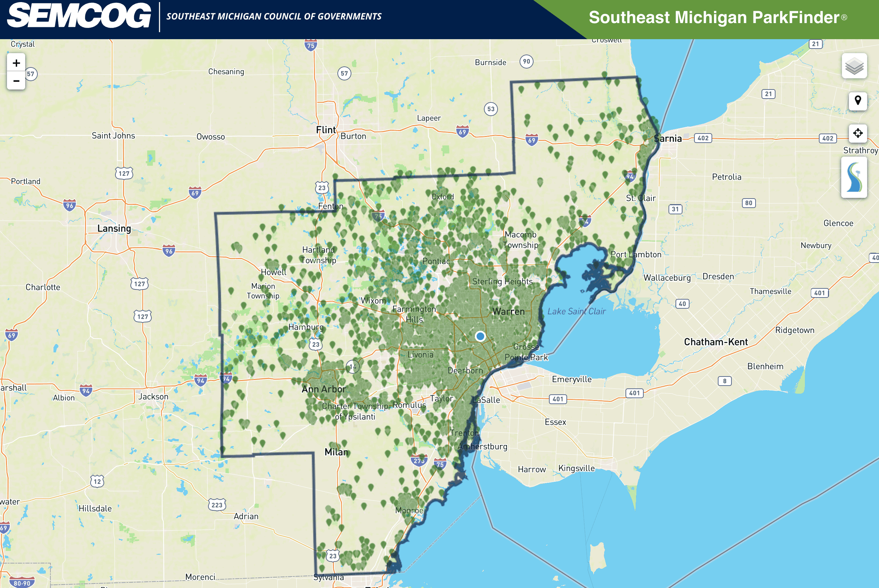Zoom out with the minus button
The width and height of the screenshot is (879, 588).
click(16, 81)
